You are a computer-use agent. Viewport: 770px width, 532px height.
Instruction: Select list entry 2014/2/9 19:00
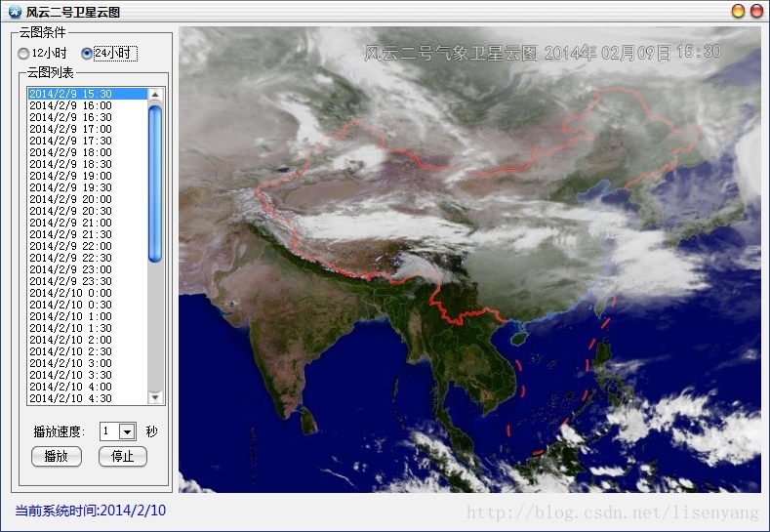click(88, 176)
